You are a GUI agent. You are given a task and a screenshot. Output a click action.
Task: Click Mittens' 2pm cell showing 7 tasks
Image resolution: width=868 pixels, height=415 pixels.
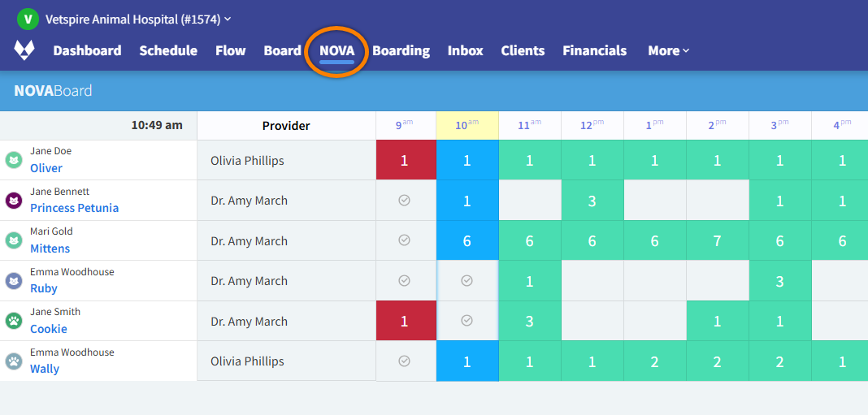click(x=717, y=241)
